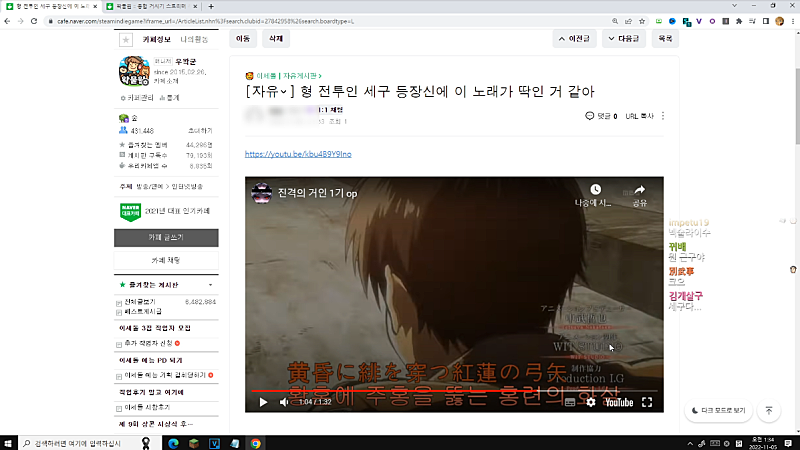
Task: Open 추가 작업자 신청 board
Action: pos(148,343)
